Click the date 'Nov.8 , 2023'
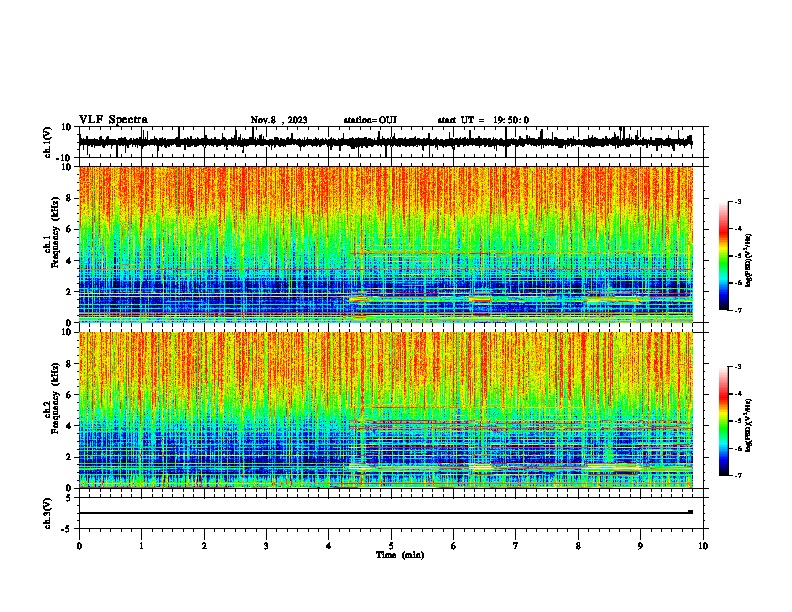The height and width of the screenshot is (612, 792). 279,120
